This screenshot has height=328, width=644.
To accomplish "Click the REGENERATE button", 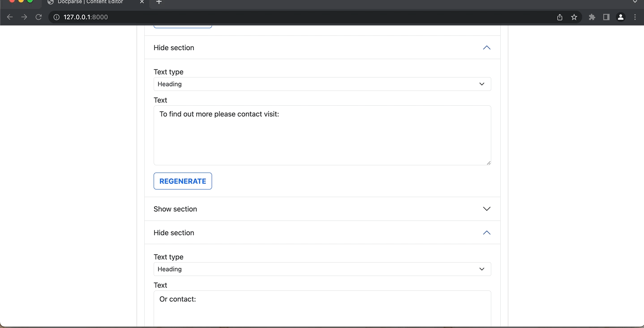I will [x=182, y=181].
